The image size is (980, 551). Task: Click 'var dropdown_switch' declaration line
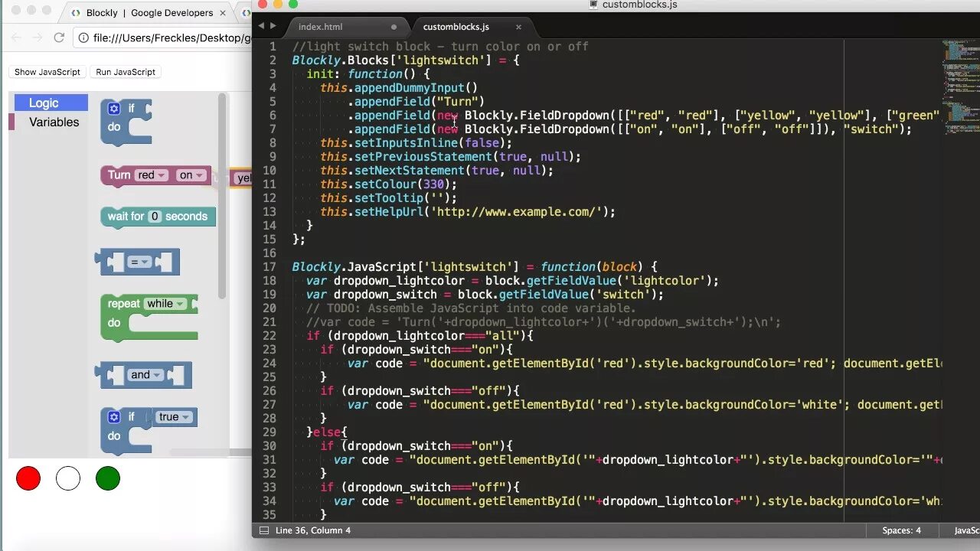[x=485, y=295]
